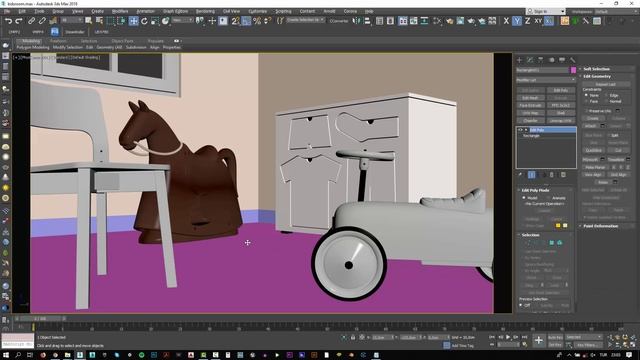Screen dimensions: 640x360
Task: Select the Link tool icon
Action: 31,21
